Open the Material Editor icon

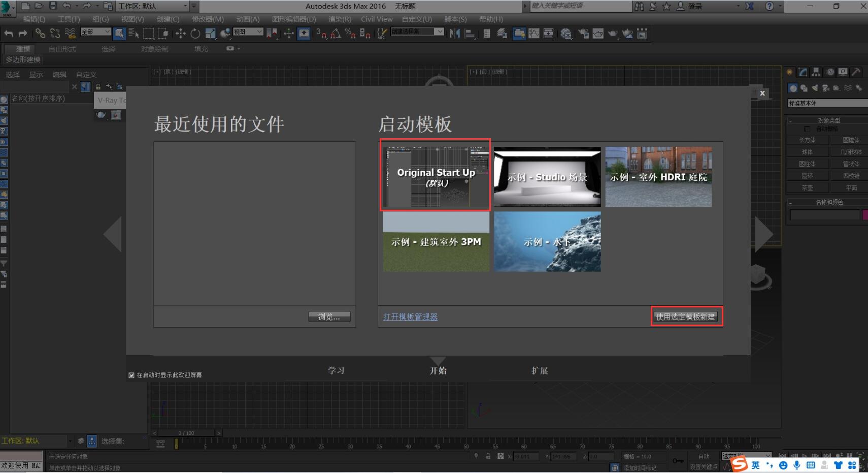tap(566, 34)
